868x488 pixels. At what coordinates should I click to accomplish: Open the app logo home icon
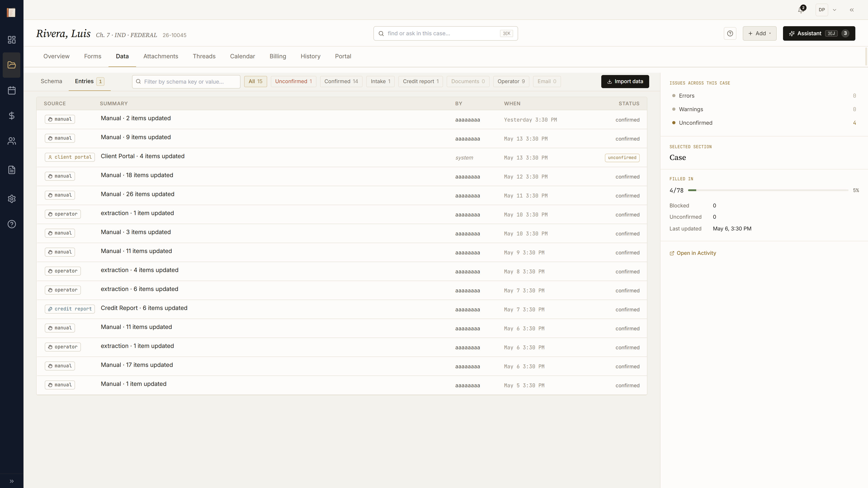[x=12, y=12]
